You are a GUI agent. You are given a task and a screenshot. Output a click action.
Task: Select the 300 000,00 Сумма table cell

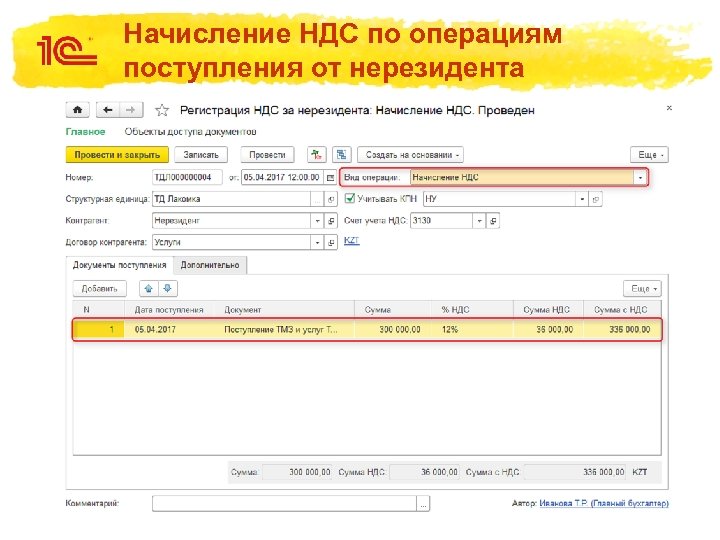click(x=393, y=329)
